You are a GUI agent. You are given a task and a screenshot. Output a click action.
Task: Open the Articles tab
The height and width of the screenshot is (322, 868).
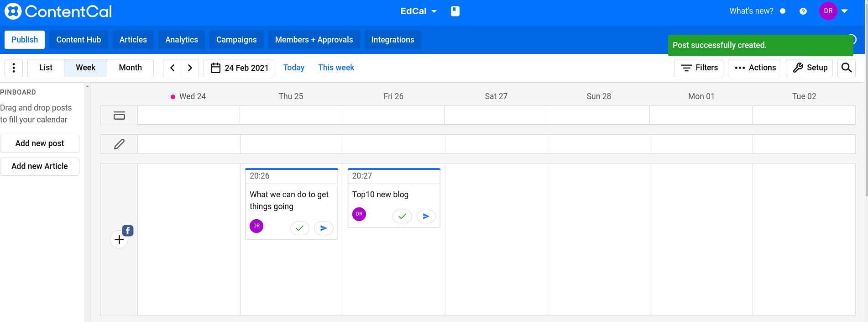tap(133, 40)
